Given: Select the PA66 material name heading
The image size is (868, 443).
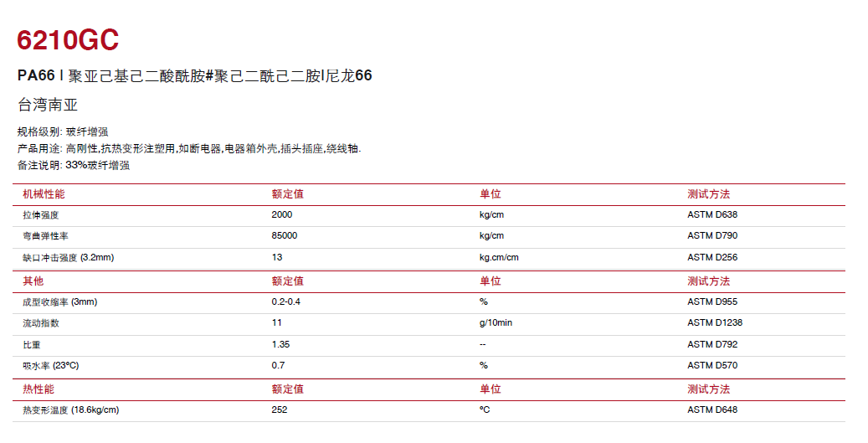Looking at the screenshot, I should point(195,75).
